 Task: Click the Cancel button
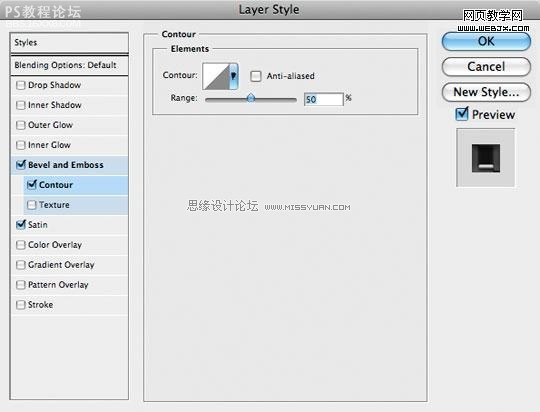point(486,66)
